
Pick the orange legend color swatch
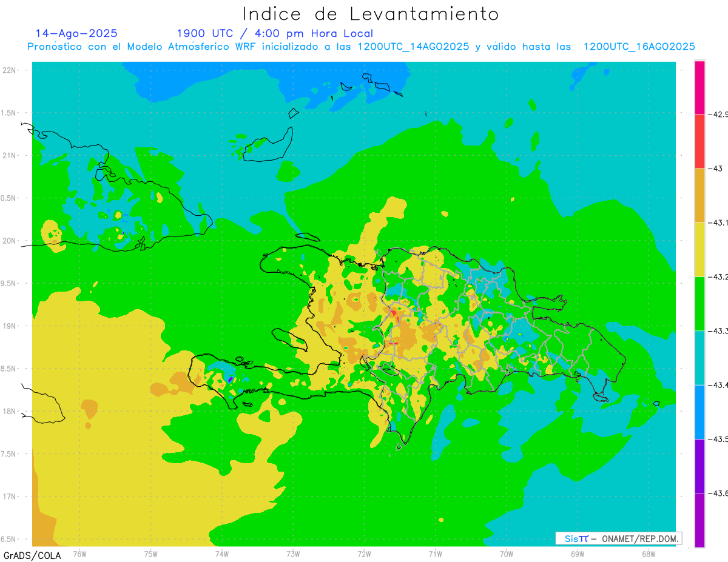(x=699, y=195)
